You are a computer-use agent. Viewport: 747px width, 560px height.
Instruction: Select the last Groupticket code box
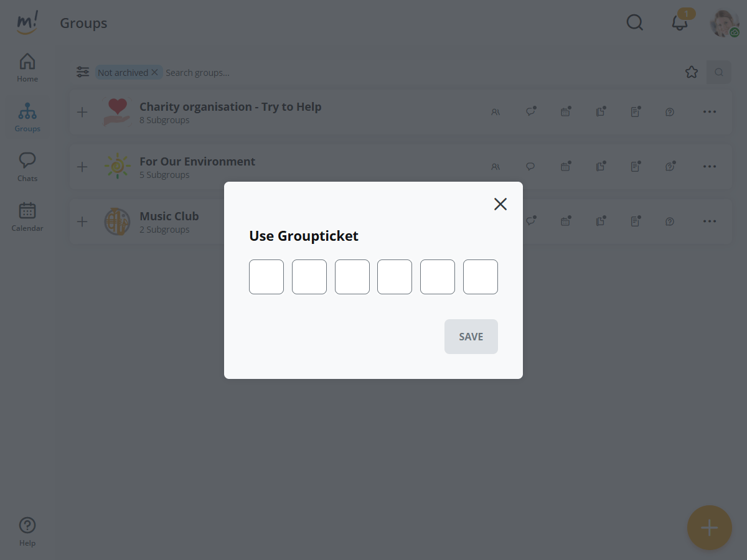tap(480, 277)
